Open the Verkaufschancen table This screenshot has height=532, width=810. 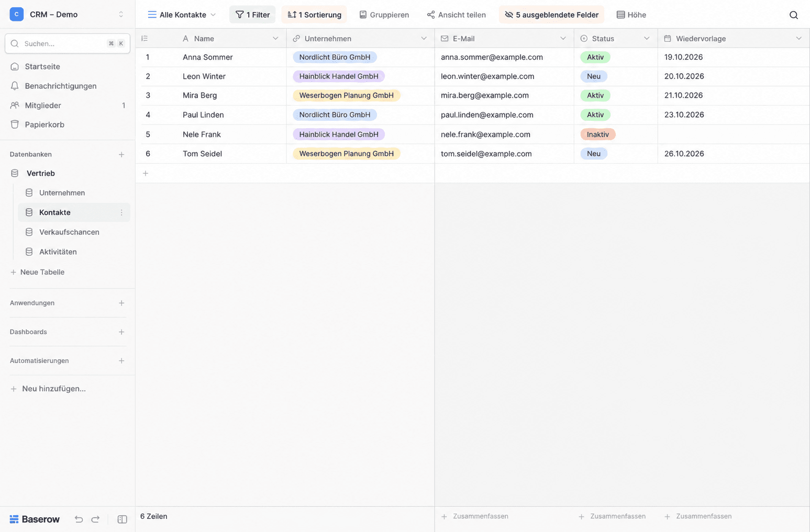click(x=69, y=232)
